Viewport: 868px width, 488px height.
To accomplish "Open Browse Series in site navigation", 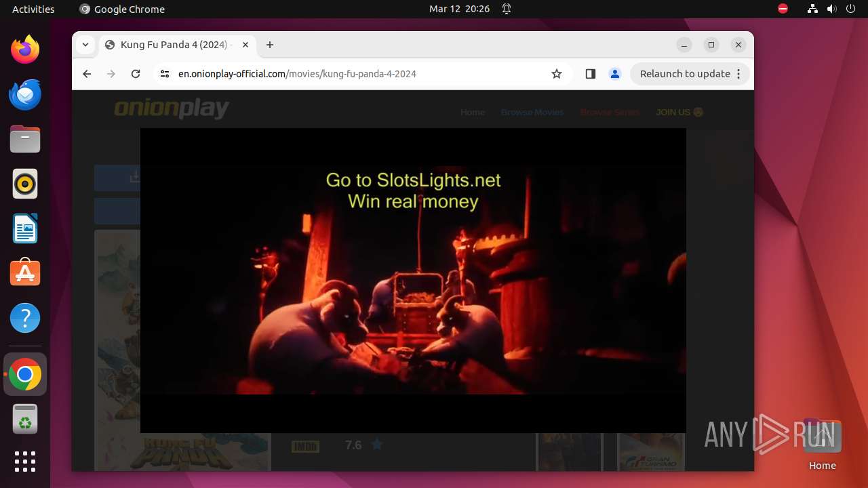I will tap(610, 112).
